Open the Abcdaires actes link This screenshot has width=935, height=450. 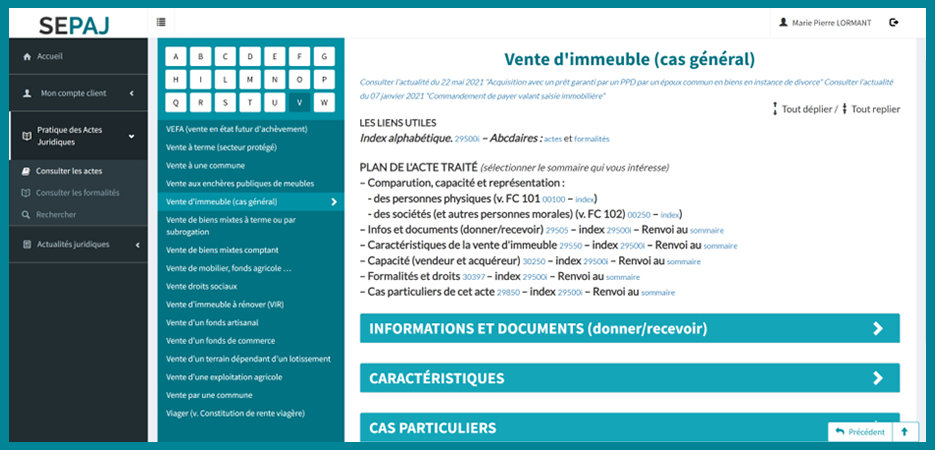[553, 139]
